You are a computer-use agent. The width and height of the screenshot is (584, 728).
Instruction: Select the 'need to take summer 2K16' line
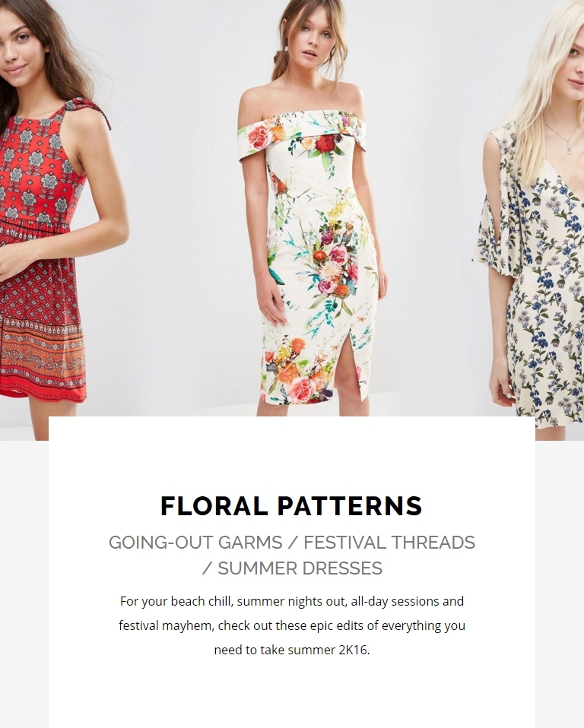point(292,650)
